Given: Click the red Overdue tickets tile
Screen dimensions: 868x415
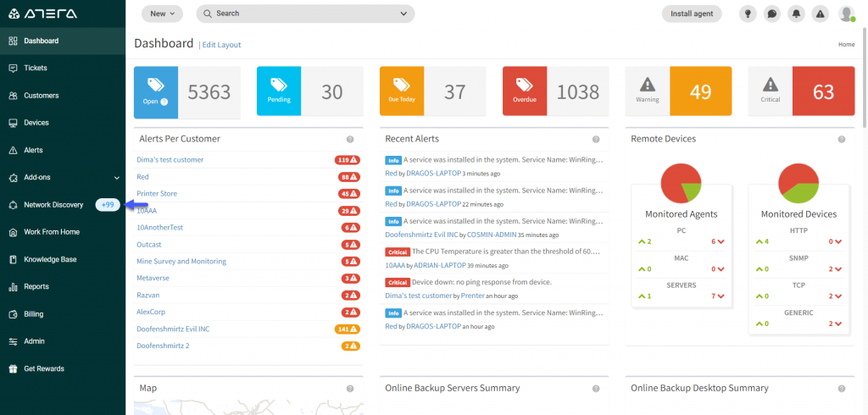Looking at the screenshot, I should tap(524, 91).
